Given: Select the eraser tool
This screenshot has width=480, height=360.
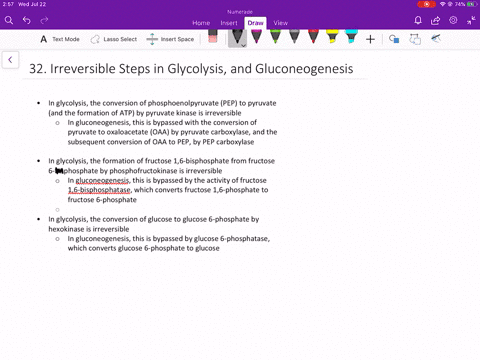Looking at the screenshot, I should point(212,37).
